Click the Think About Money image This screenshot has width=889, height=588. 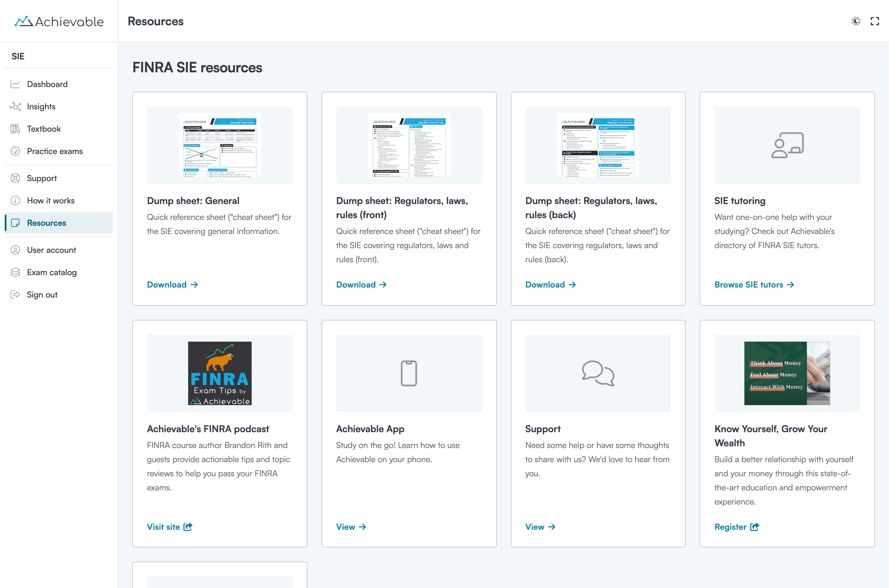click(x=787, y=373)
